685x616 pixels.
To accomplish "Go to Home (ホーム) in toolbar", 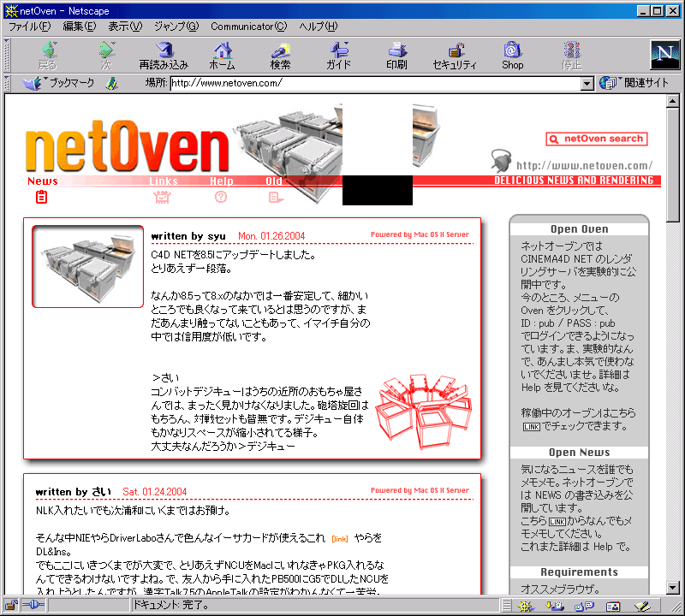I will 223,56.
